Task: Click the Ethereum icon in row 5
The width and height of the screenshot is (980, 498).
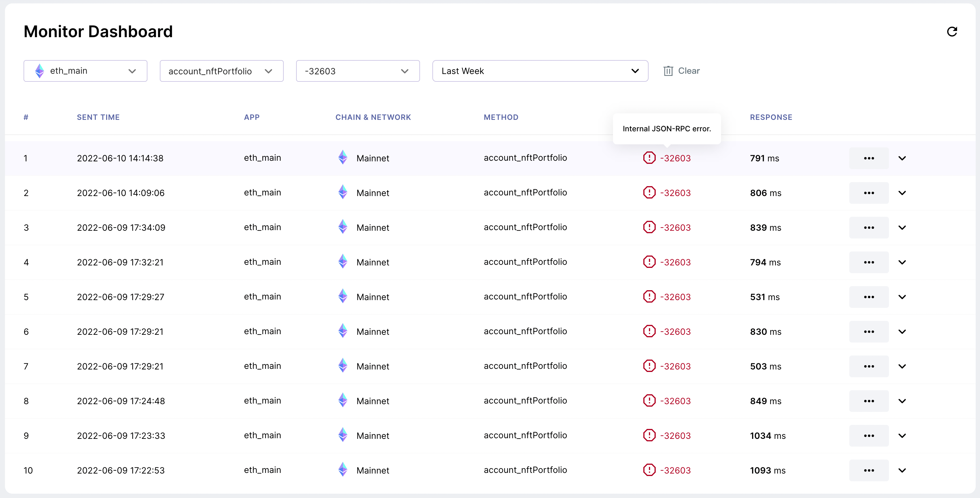Action: [x=343, y=296]
